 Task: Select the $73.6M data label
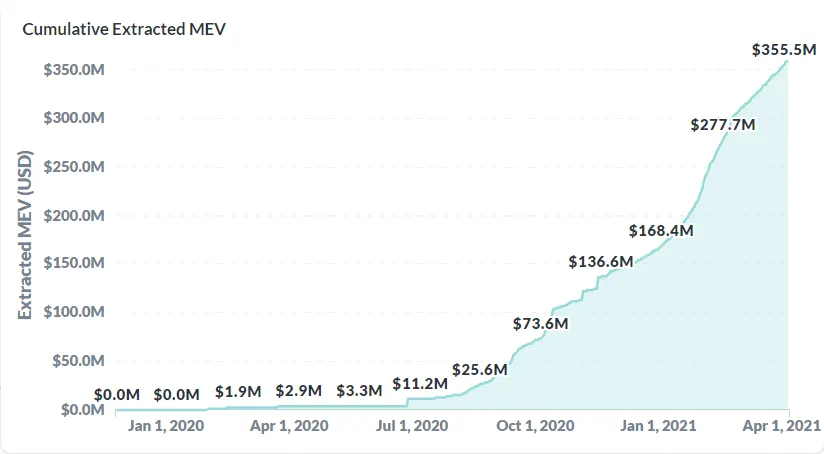pos(540,324)
